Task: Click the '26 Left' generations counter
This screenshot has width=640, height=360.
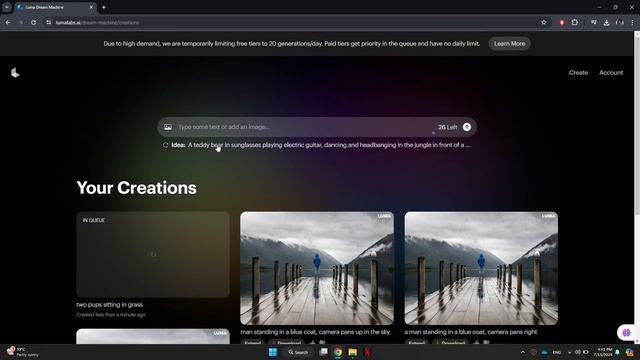Action: click(448, 127)
